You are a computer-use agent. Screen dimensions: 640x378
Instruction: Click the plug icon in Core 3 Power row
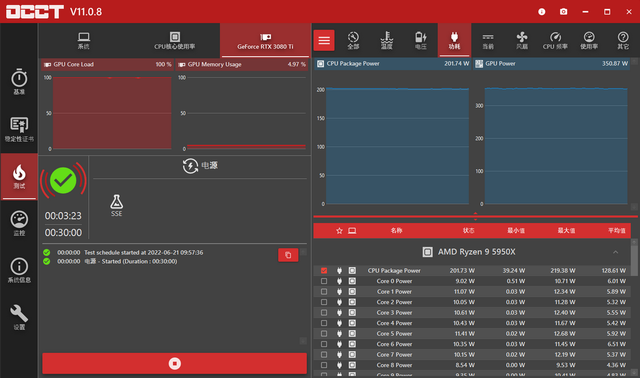click(339, 312)
